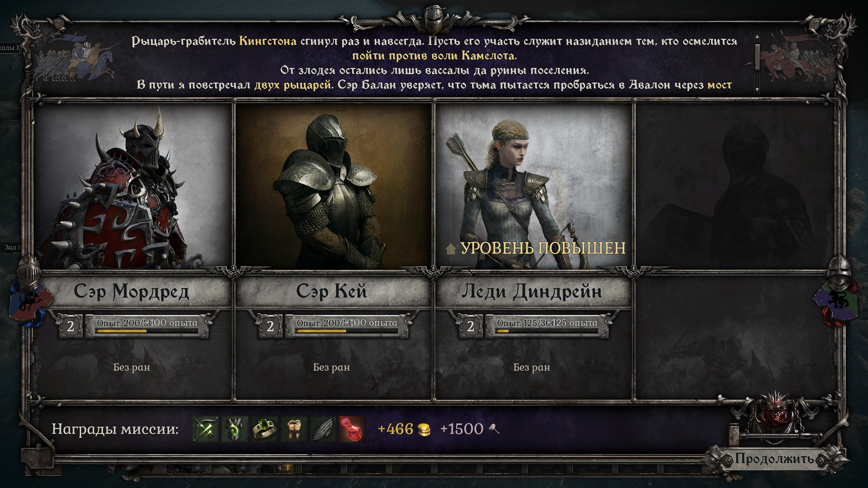Inspect the green gem ring reward
This screenshot has height=488, width=868.
point(264,429)
